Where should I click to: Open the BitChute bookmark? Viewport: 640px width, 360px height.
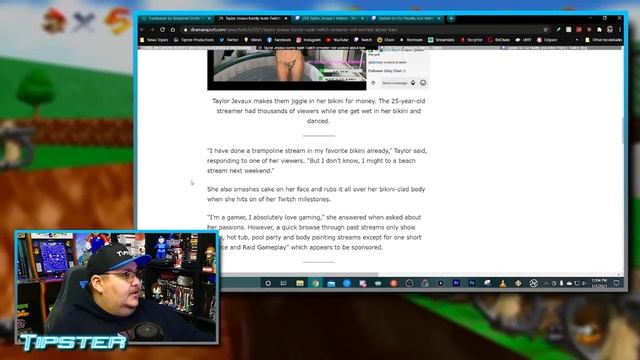(499, 40)
